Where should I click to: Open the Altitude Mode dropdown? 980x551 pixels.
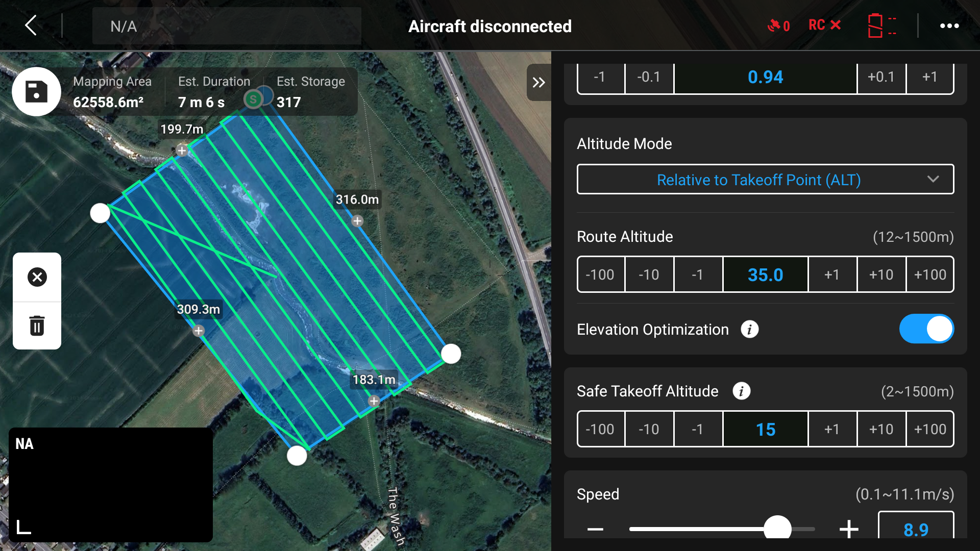point(765,180)
